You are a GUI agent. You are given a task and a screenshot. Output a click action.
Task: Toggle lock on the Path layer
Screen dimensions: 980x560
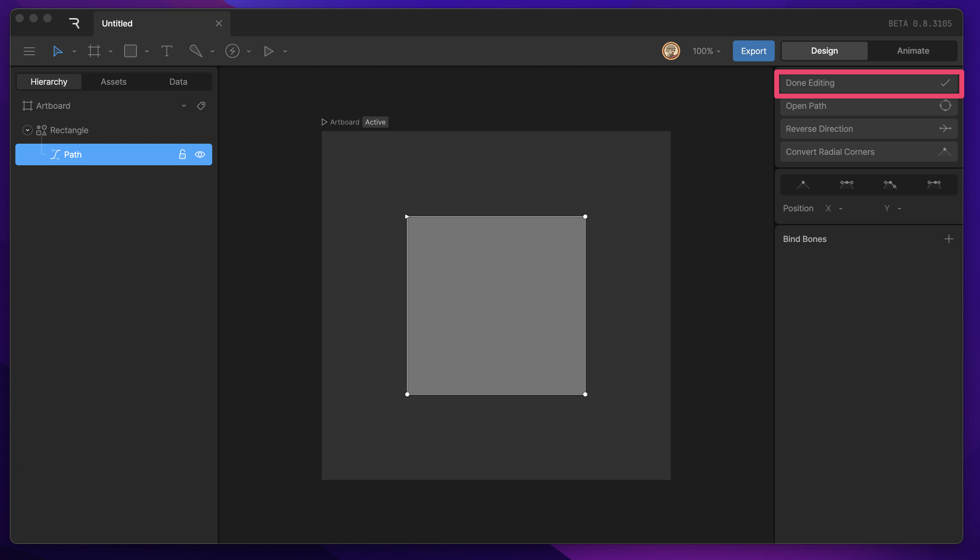pos(183,154)
